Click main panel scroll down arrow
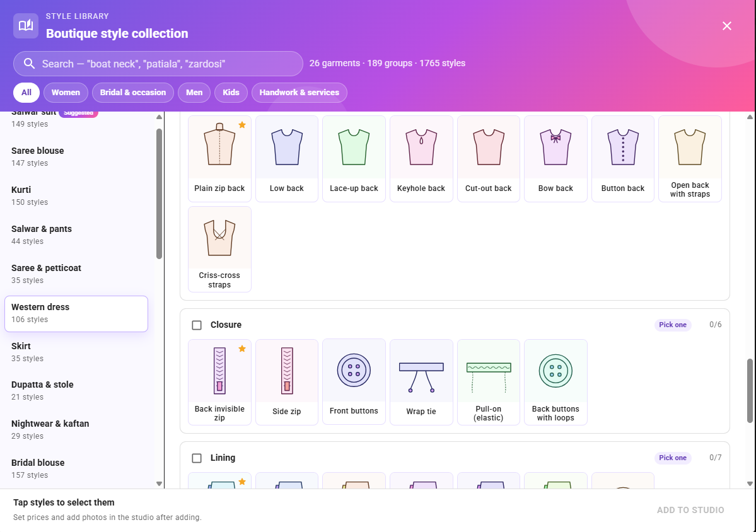This screenshot has width=756, height=532. click(x=750, y=484)
